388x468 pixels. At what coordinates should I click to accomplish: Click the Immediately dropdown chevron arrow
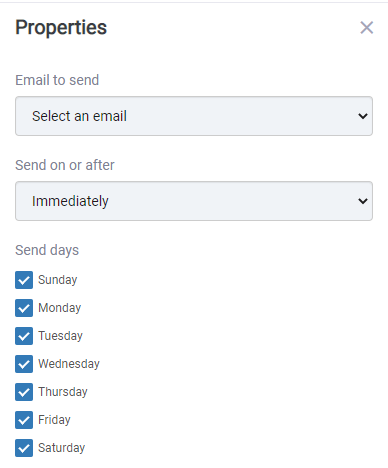(x=363, y=201)
